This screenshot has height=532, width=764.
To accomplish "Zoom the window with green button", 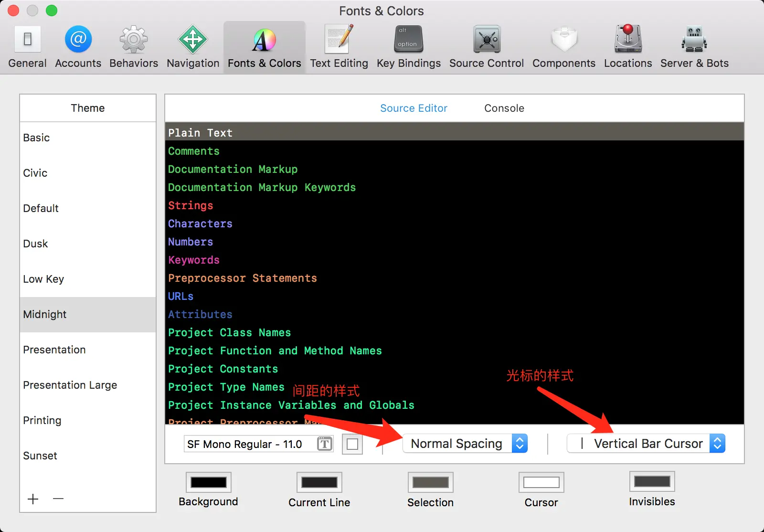I will (52, 11).
